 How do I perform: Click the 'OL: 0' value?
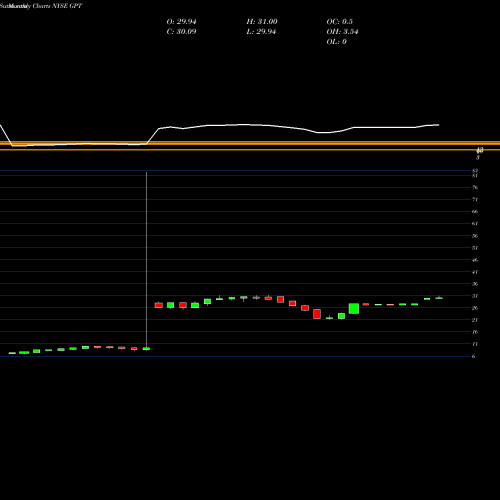point(336,42)
